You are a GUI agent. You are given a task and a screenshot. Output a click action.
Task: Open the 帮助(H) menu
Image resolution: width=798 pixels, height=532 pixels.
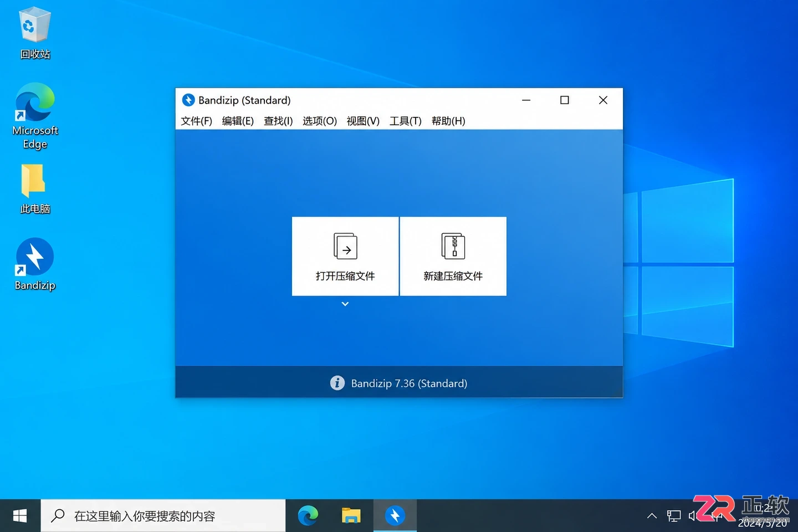tap(448, 121)
